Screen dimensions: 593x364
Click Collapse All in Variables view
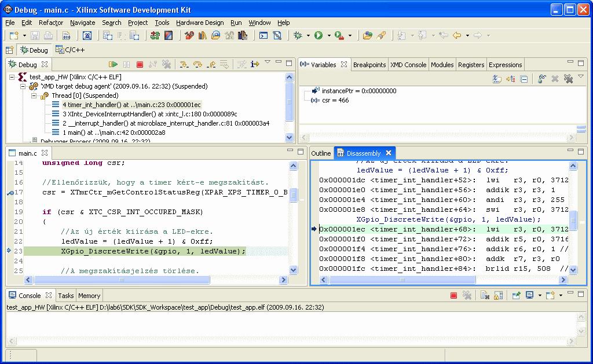coord(524,79)
